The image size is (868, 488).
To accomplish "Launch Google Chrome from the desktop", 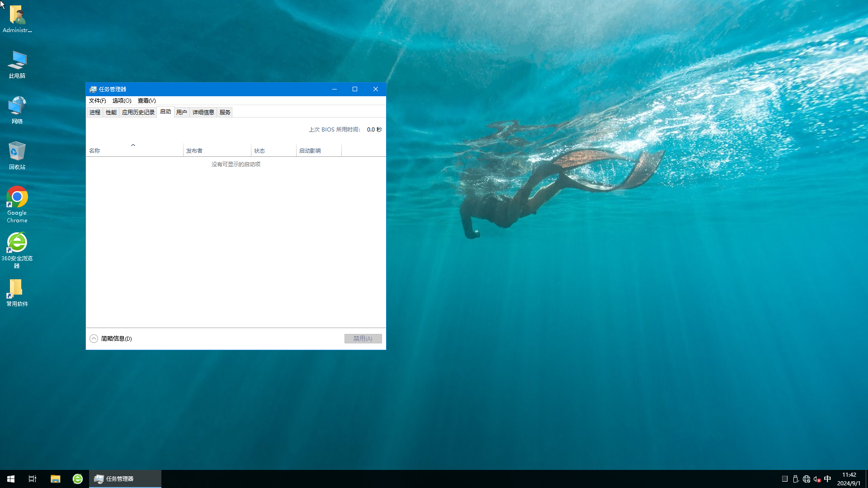I will point(17,205).
